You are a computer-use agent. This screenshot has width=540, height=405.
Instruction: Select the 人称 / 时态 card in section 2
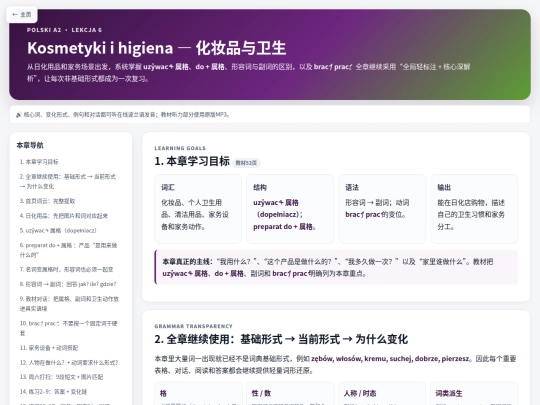[x=382, y=394]
